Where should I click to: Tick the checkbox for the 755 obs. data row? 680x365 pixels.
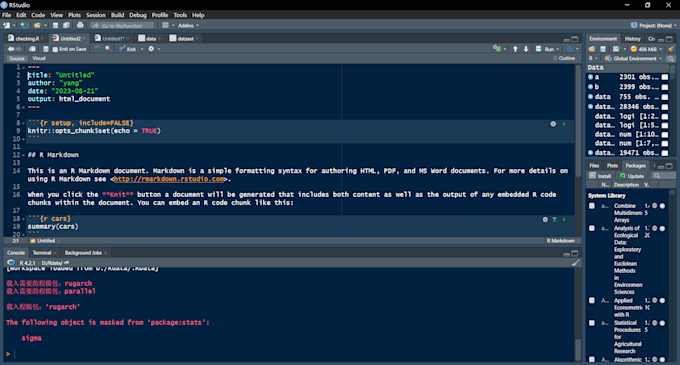pyautogui.click(x=665, y=97)
